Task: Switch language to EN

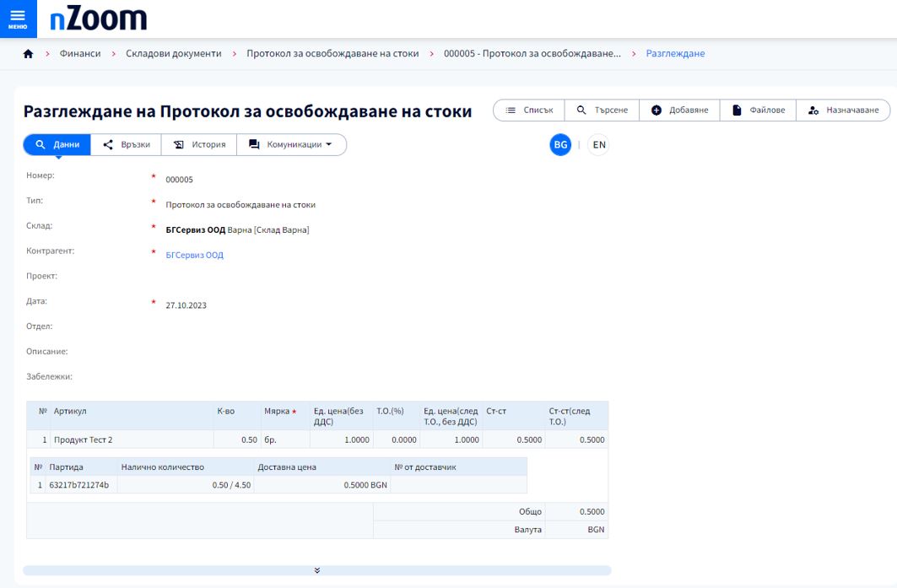Action: (x=599, y=145)
